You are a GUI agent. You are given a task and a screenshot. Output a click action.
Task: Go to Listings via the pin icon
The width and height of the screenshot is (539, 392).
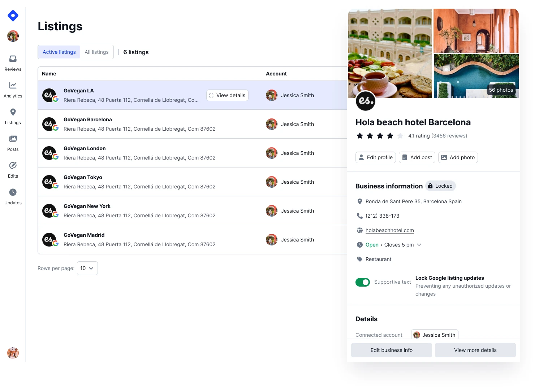(13, 112)
